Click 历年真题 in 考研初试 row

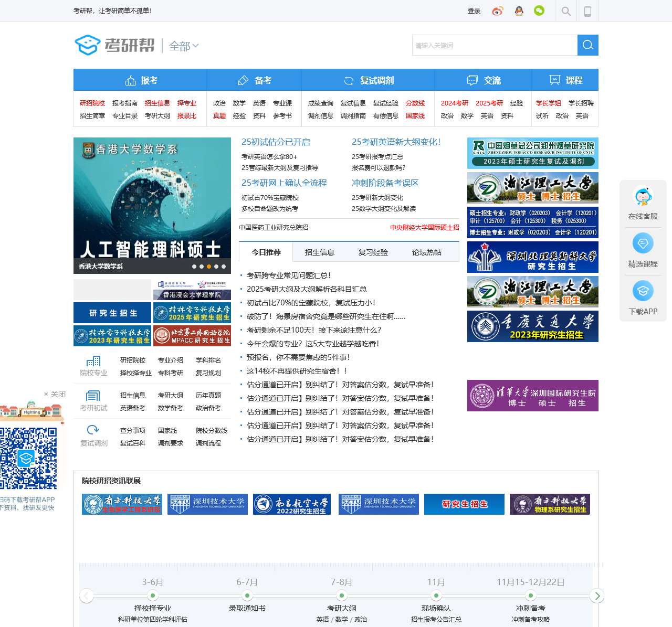pos(208,396)
